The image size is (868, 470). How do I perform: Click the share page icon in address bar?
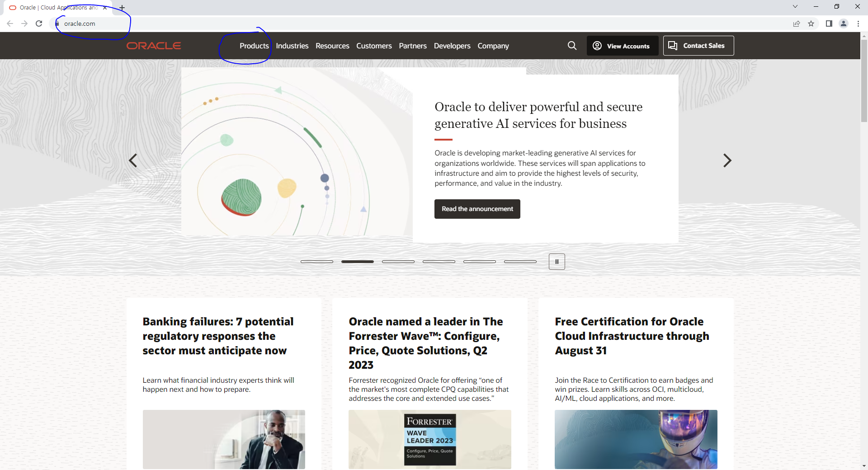[x=797, y=23]
